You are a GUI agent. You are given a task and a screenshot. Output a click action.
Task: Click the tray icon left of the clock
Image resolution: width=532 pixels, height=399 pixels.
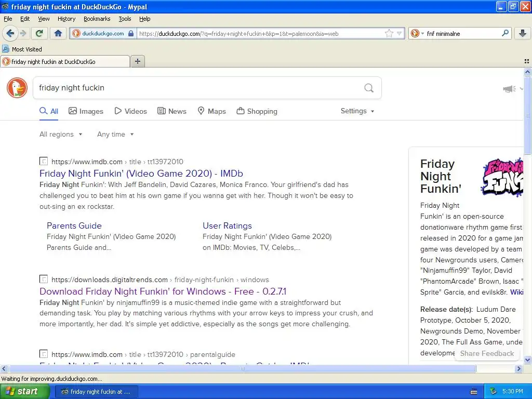[x=493, y=392]
